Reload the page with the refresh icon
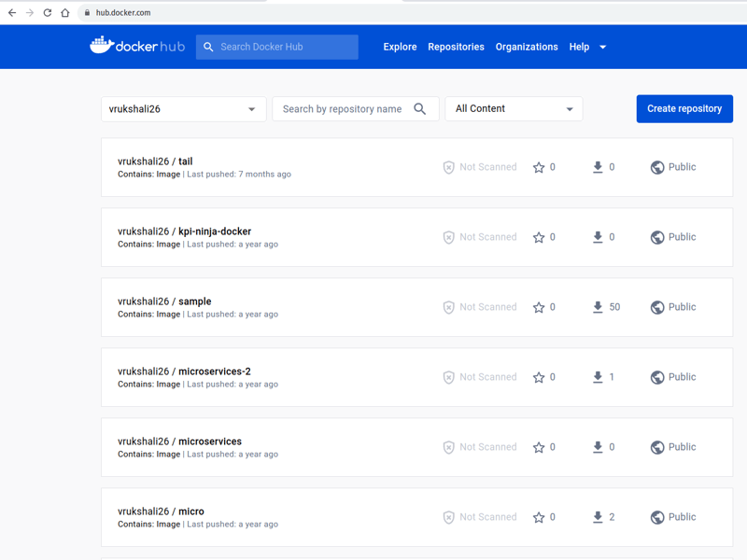This screenshot has width=747, height=560. click(x=48, y=13)
